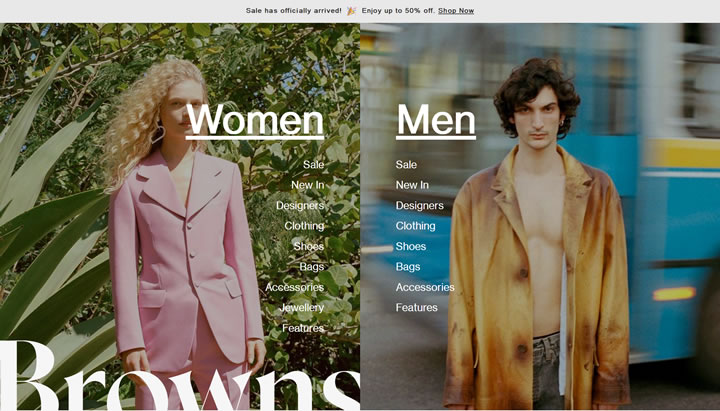This screenshot has height=411, width=720.
Task: Open the Men section heading
Action: pyautogui.click(x=435, y=120)
